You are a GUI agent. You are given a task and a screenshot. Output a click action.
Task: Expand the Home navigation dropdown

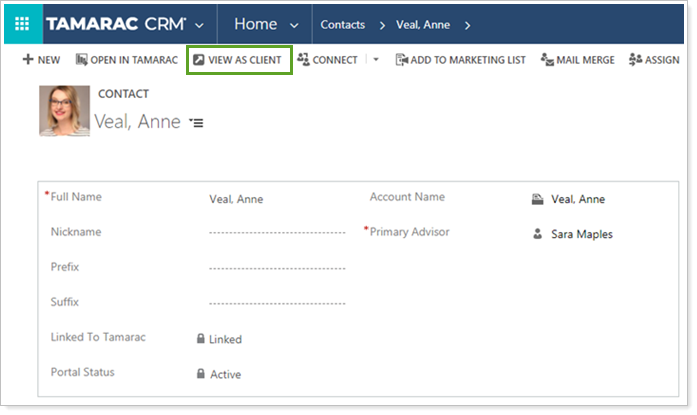(x=293, y=25)
